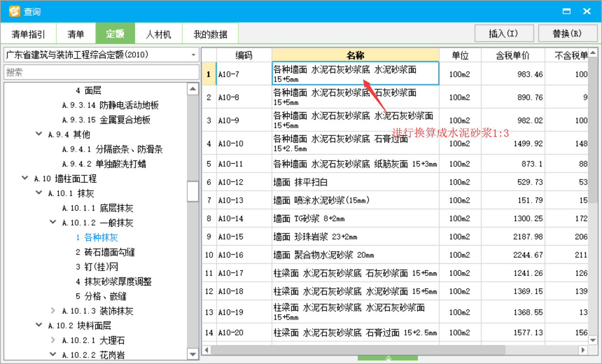Click table horizontal scroll right arrow
This screenshot has width=602, height=364.
click(582, 350)
